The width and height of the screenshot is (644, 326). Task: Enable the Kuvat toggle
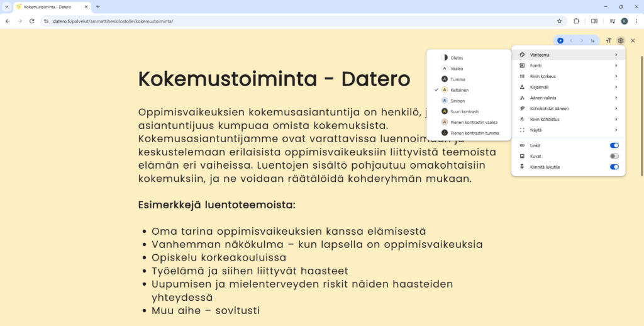614,156
